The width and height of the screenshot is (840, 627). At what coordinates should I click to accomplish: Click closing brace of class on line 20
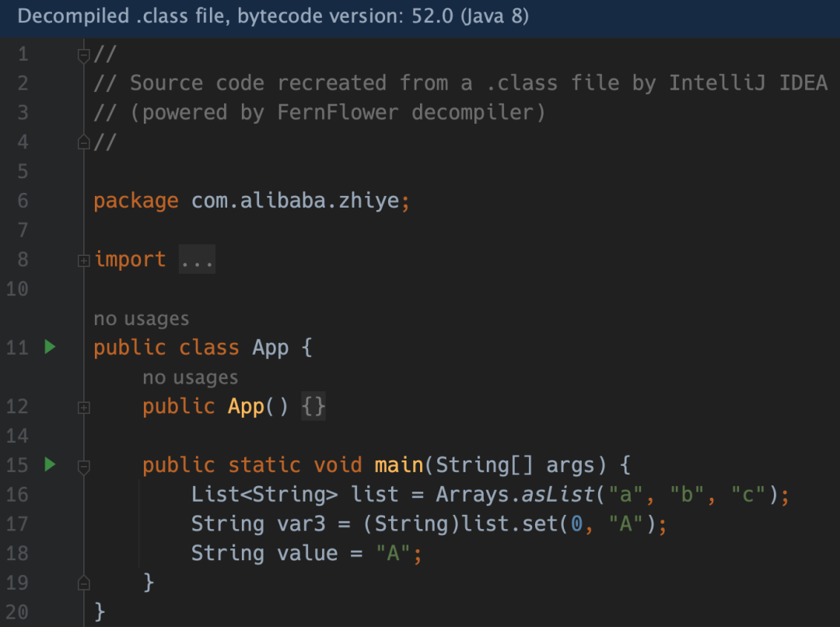pyautogui.click(x=100, y=612)
